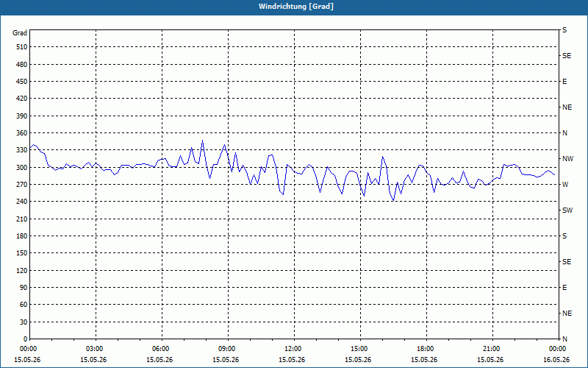The image size is (588, 368).
Task: Click the 15.05.26 date under 21:00
Action: click(490, 360)
